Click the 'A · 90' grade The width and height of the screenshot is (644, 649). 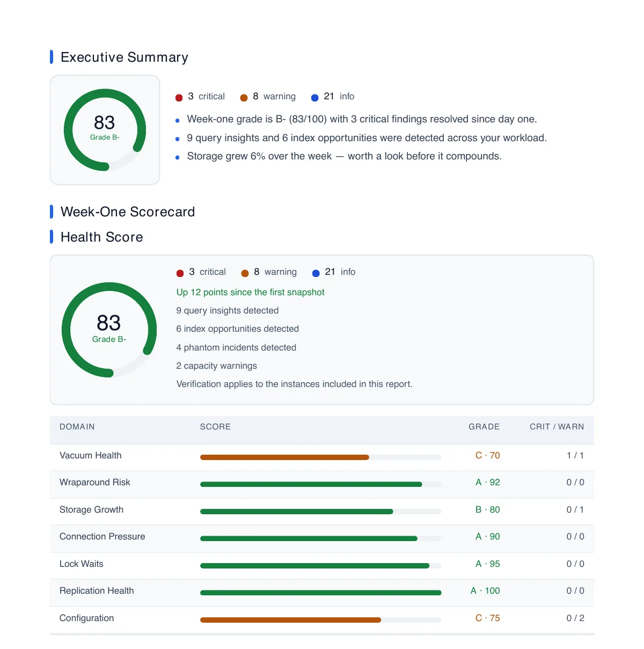click(x=487, y=536)
